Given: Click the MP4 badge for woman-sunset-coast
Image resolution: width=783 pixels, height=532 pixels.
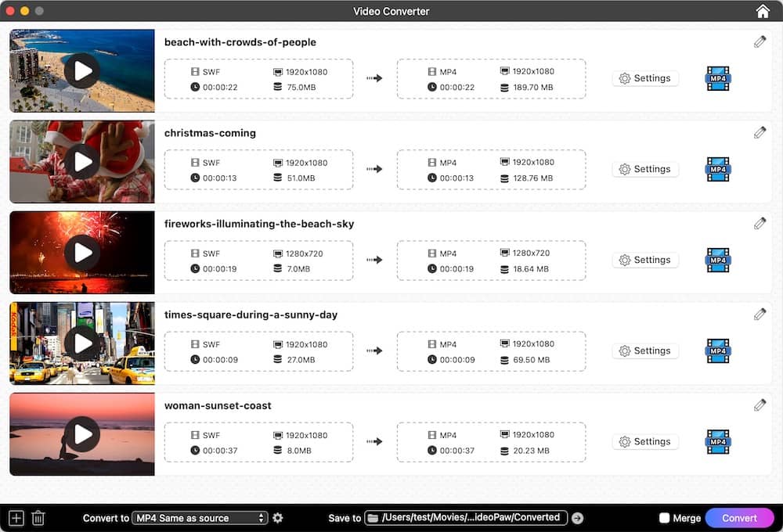Looking at the screenshot, I should pyautogui.click(x=717, y=441).
